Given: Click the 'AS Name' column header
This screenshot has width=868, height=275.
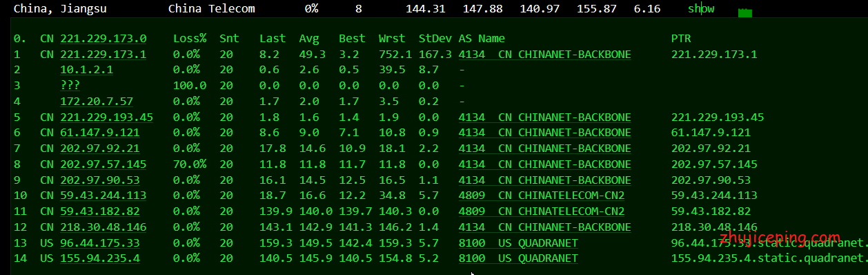Looking at the screenshot, I should [482, 39].
